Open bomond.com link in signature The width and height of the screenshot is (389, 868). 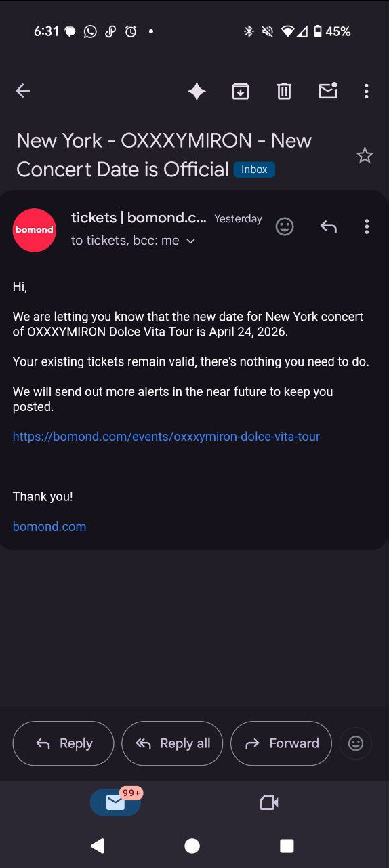click(49, 527)
